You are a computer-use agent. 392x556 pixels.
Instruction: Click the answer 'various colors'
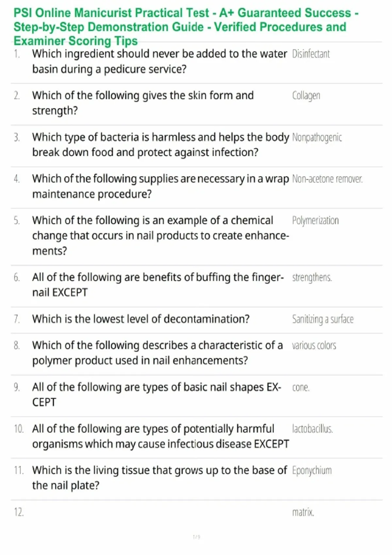[x=314, y=345]
